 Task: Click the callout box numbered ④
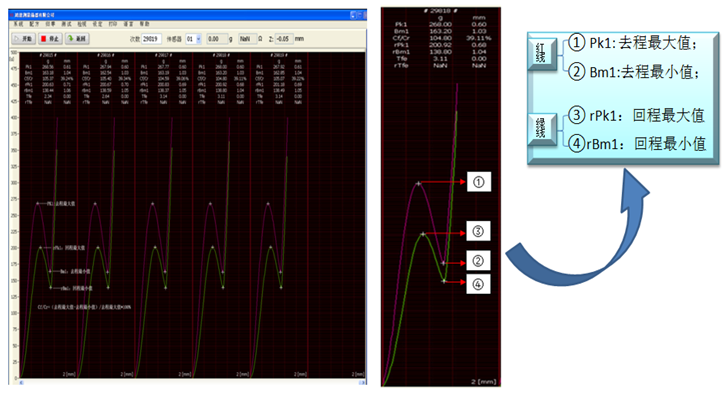tap(478, 284)
